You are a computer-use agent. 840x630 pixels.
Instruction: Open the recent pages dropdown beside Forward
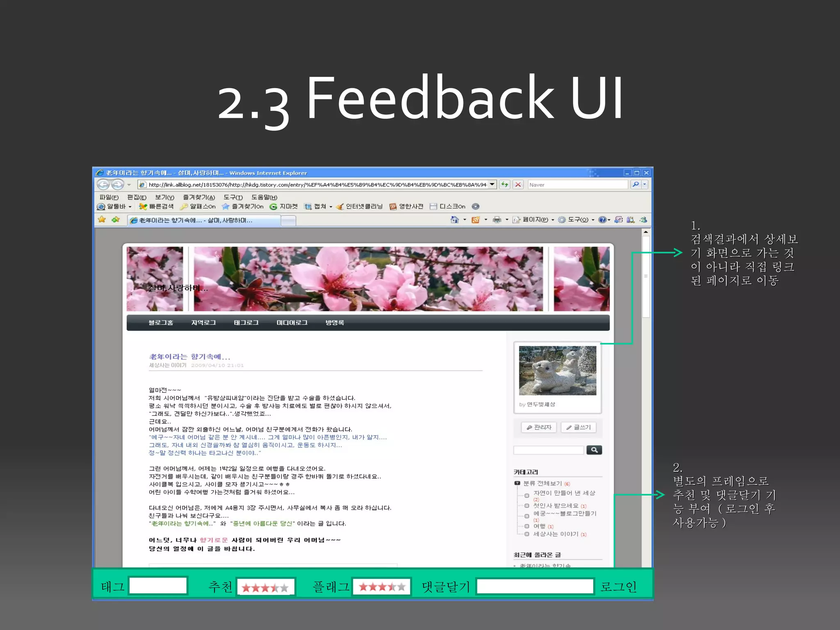129,185
